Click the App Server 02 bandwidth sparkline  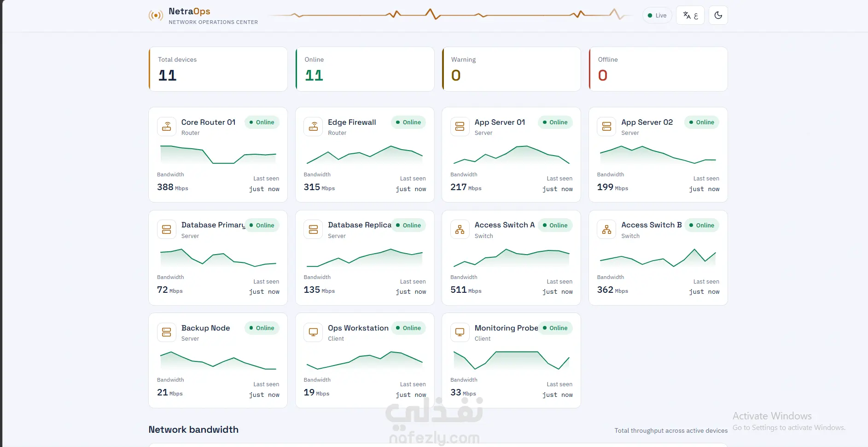coord(658,155)
